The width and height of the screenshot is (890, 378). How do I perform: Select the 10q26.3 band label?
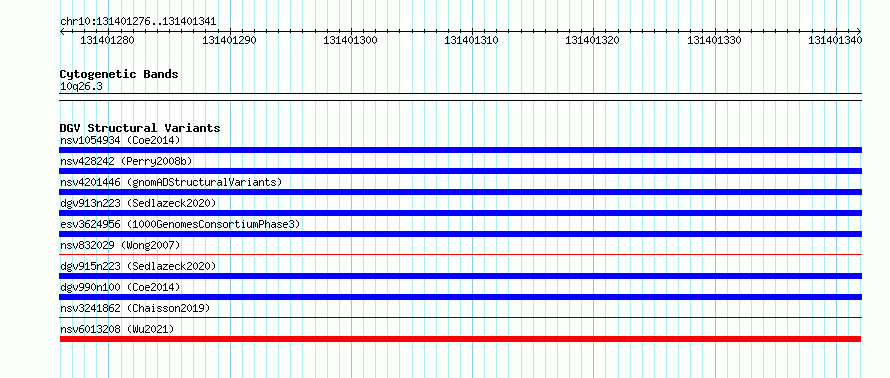click(x=81, y=87)
